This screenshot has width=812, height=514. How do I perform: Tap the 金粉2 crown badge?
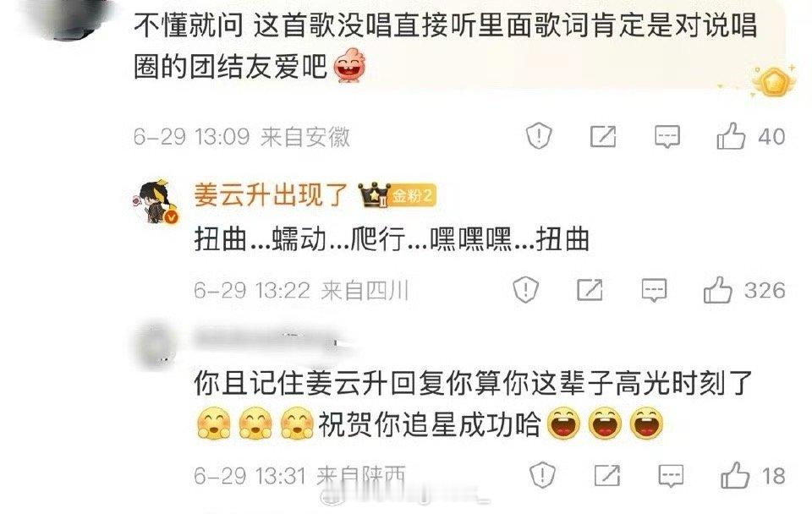pyautogui.click(x=398, y=195)
